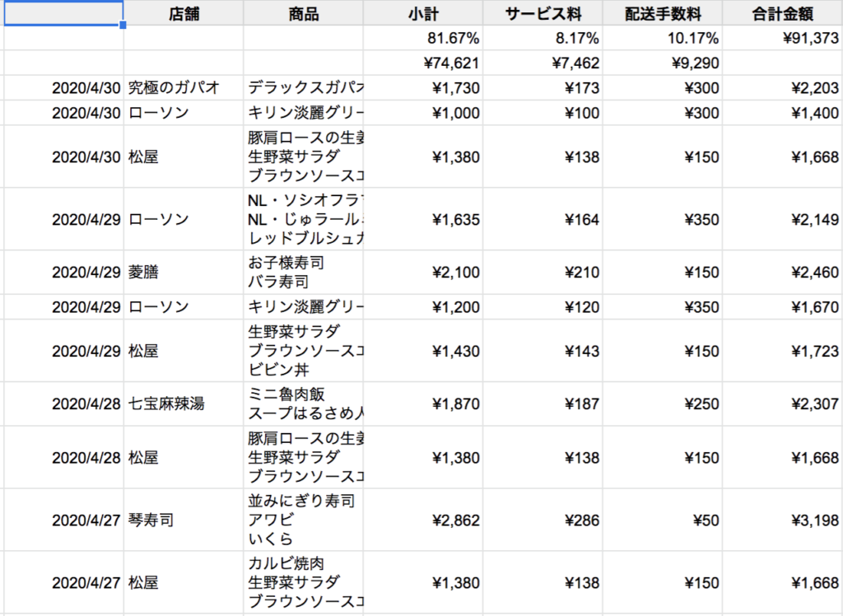Click the ¥7,462 service fee sum cell
Screen dimensions: 843x616
point(543,63)
